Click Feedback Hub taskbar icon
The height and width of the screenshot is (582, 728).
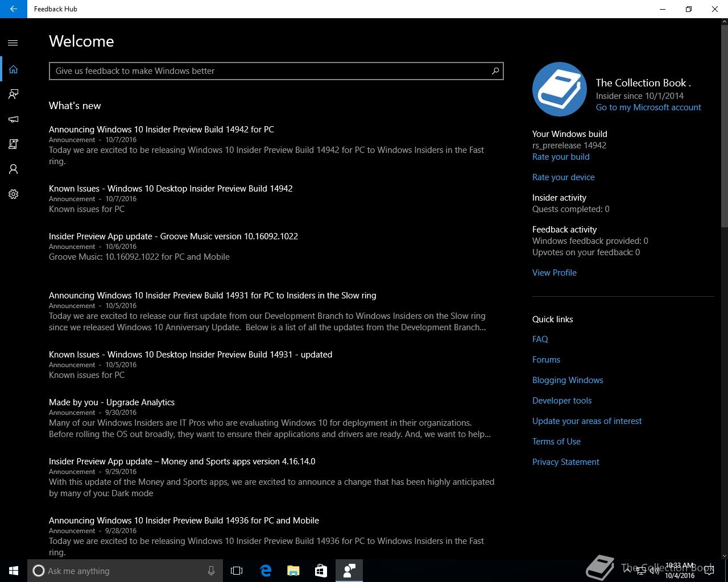349,571
